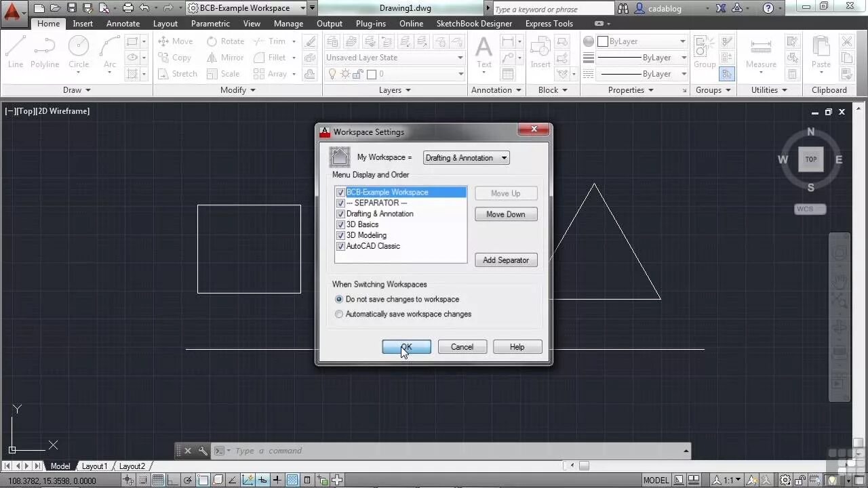Toggle the 3D Modeling checkbox

tap(341, 236)
